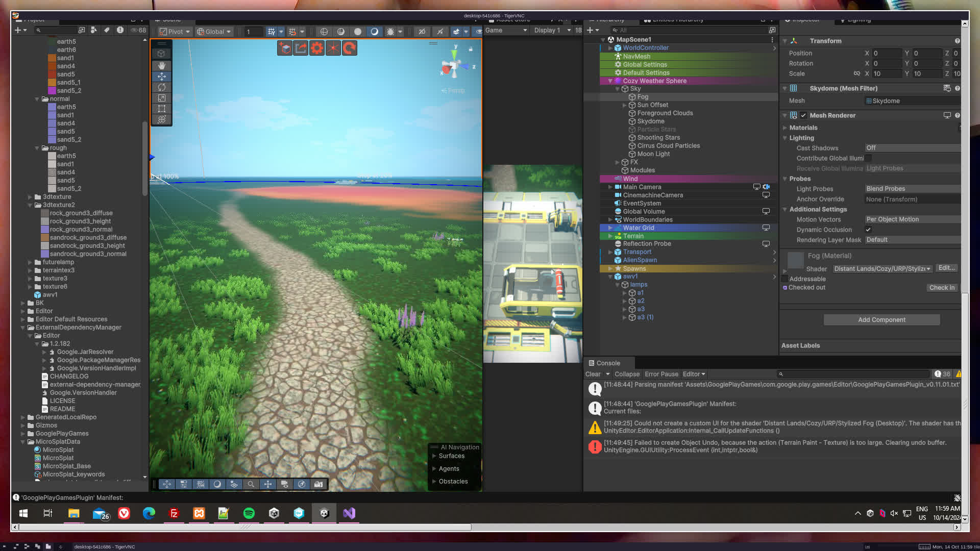Select the Scale tool in scene toolbar
Image resolution: width=980 pixels, height=551 pixels.
click(x=161, y=98)
